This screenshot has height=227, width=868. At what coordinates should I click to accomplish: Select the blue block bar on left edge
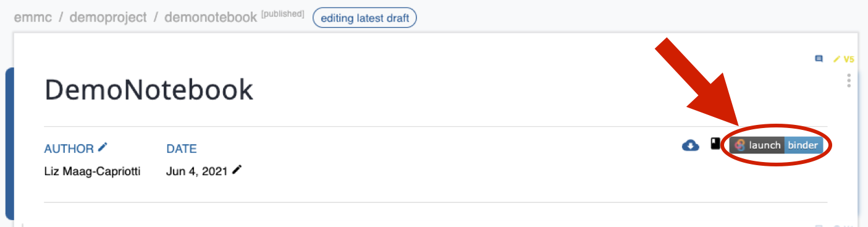(9, 143)
